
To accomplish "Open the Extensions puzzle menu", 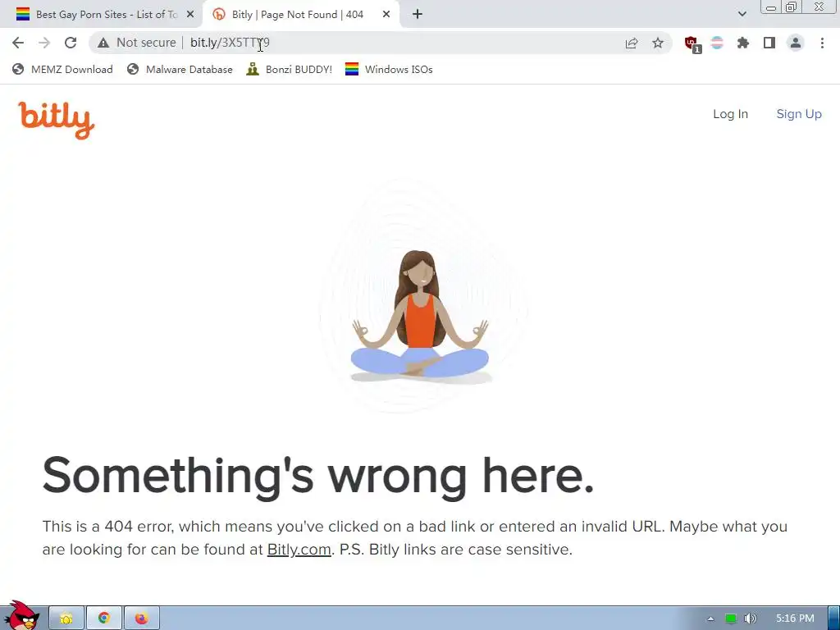I will coord(743,43).
